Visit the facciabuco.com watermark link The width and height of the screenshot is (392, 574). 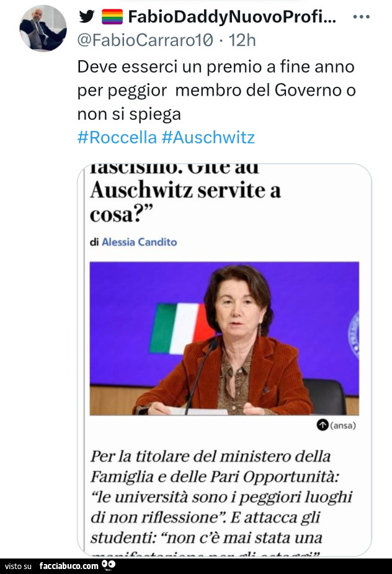click(x=68, y=565)
